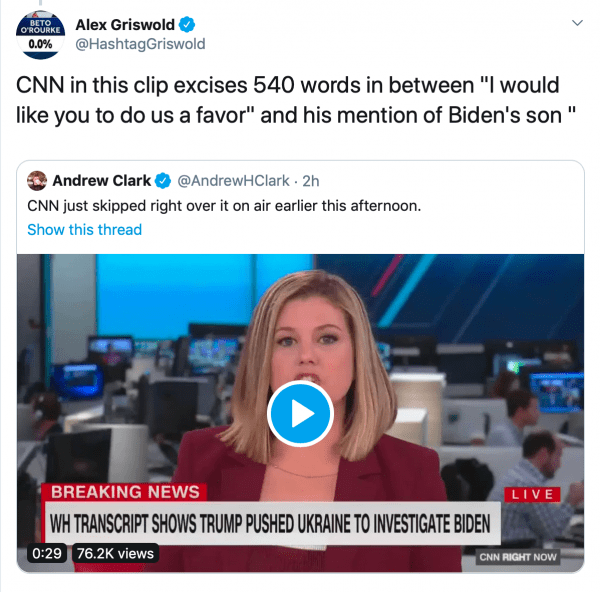The width and height of the screenshot is (600, 592).
Task: Click the 76.2K views counter
Action: [x=115, y=553]
